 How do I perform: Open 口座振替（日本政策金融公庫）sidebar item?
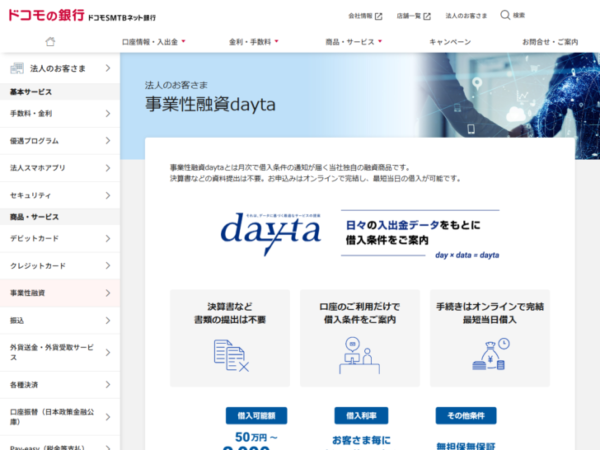pos(60,417)
